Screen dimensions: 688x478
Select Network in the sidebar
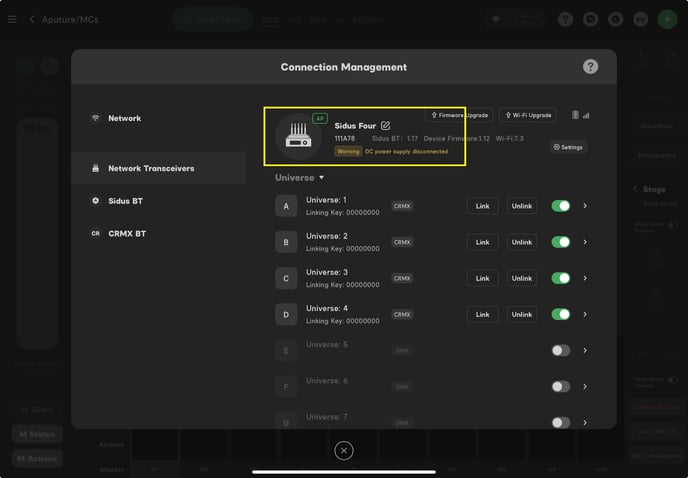pyautogui.click(x=158, y=118)
